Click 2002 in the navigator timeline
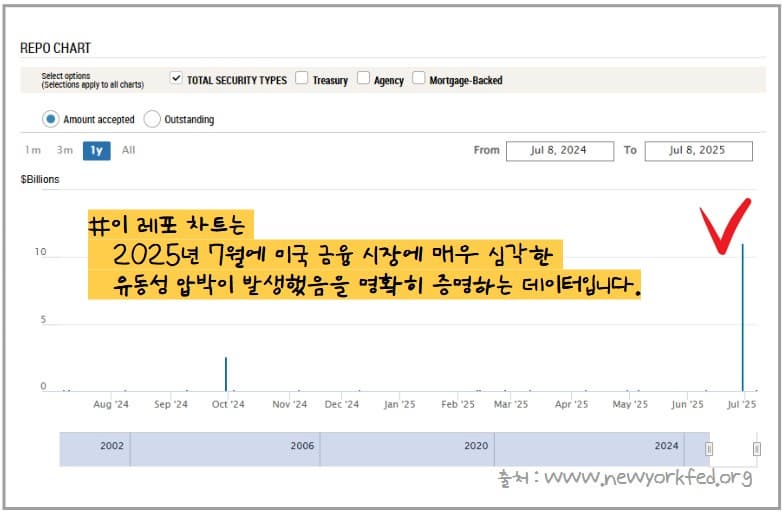Screen dimensions: 783x513 [112, 446]
